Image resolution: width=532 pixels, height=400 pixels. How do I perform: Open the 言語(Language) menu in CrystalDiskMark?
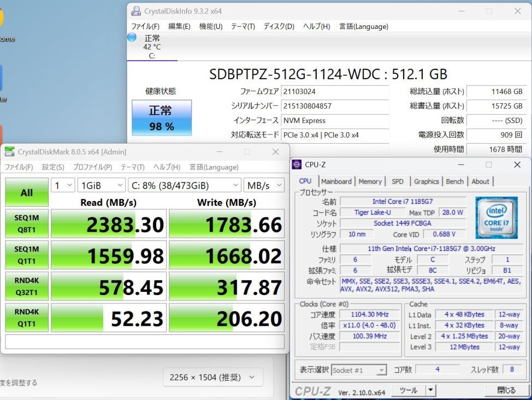[x=214, y=167]
